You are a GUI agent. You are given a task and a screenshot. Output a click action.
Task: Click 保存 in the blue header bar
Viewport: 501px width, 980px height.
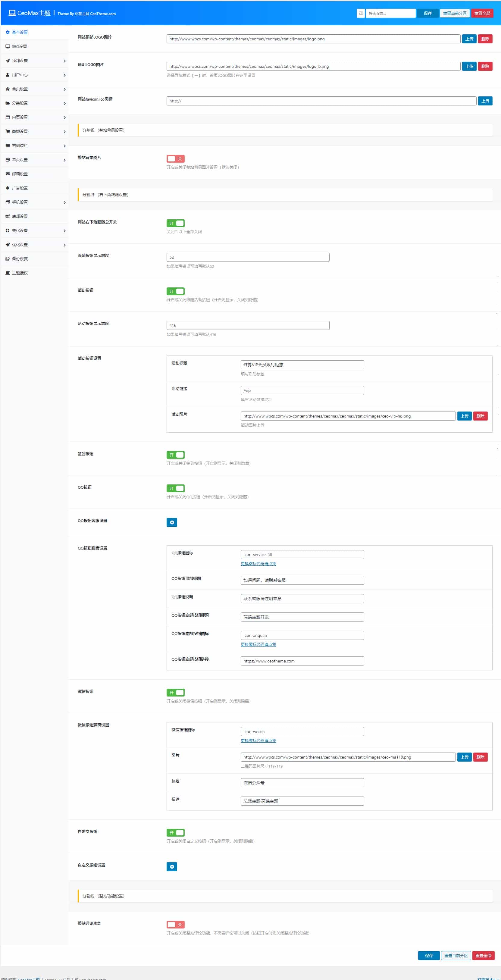(x=427, y=13)
